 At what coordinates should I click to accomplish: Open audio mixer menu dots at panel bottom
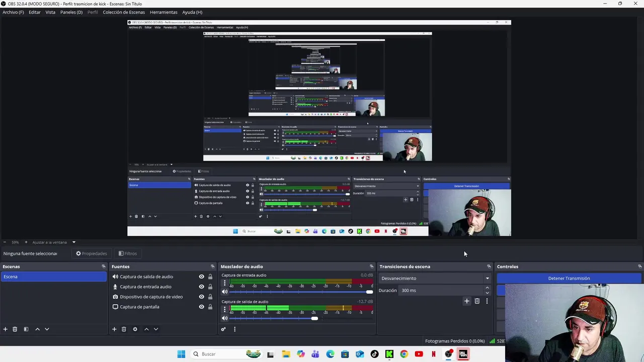[234, 329]
